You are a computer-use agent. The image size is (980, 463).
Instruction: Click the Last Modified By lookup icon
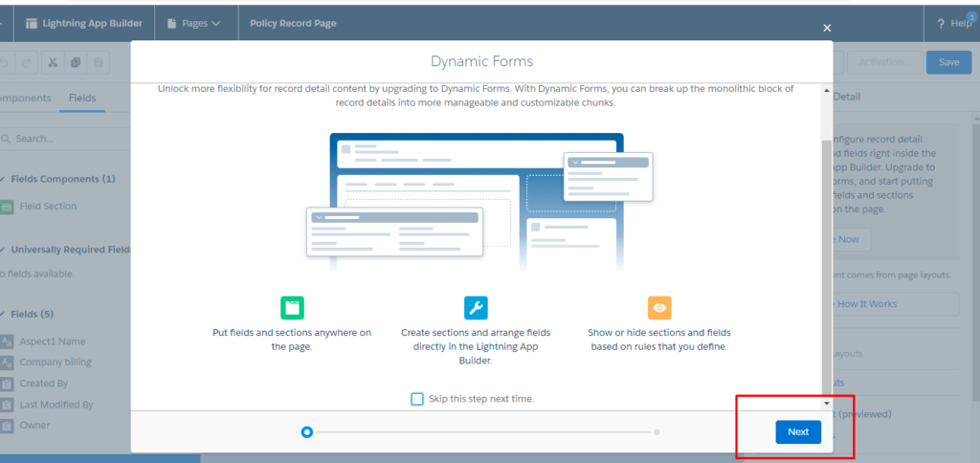[7, 405]
